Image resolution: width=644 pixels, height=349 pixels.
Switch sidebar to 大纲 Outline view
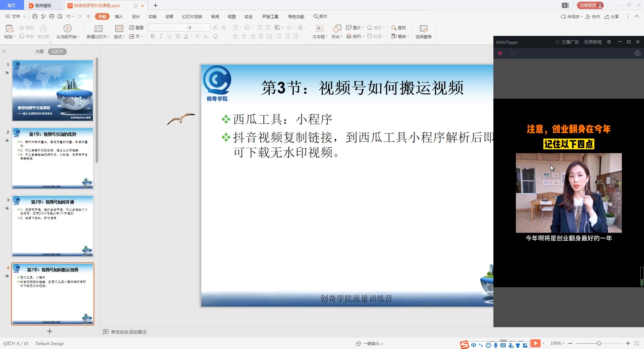click(40, 51)
